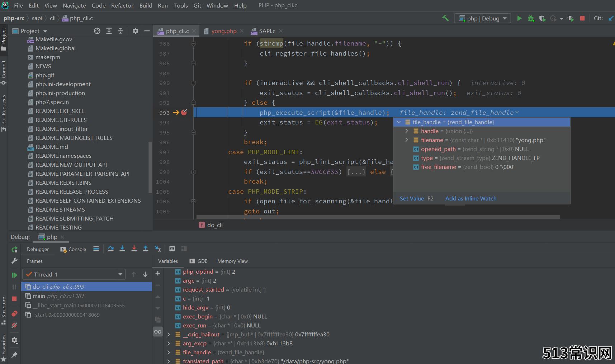
Task: Open the Navigate menu
Action: (x=74, y=5)
